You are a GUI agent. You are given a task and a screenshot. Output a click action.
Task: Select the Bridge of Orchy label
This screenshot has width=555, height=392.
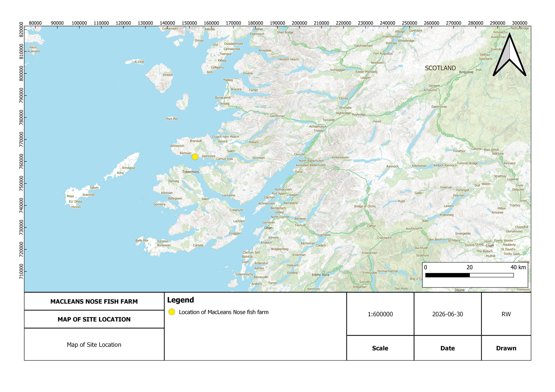point(365,206)
